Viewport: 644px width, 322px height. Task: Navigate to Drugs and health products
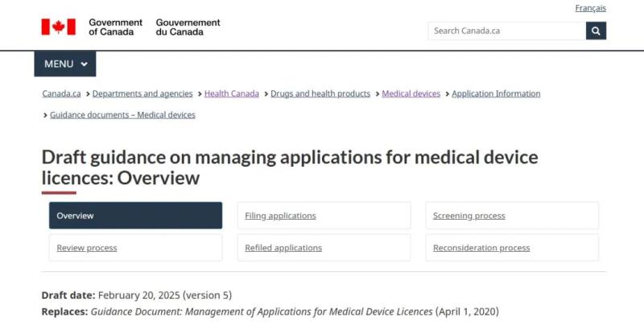[320, 93]
